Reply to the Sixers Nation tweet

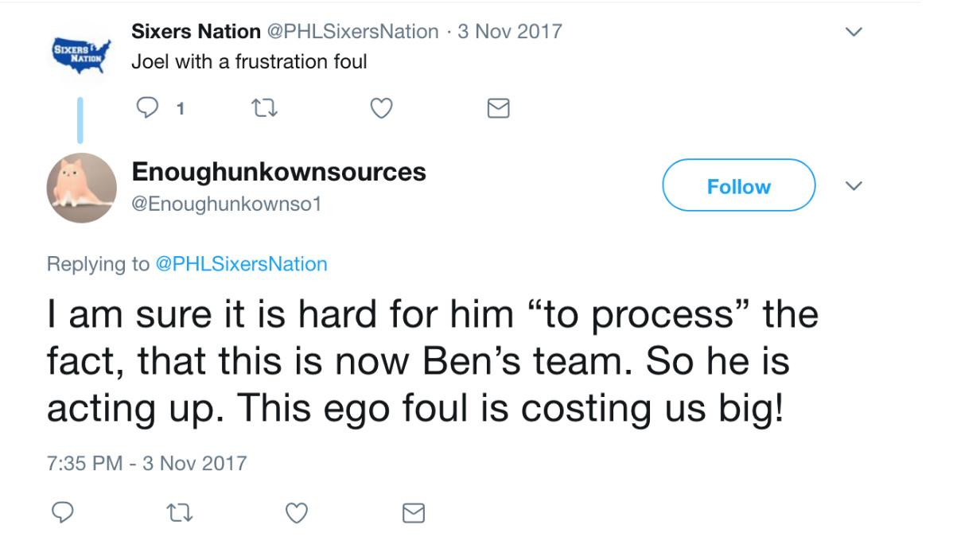[148, 108]
